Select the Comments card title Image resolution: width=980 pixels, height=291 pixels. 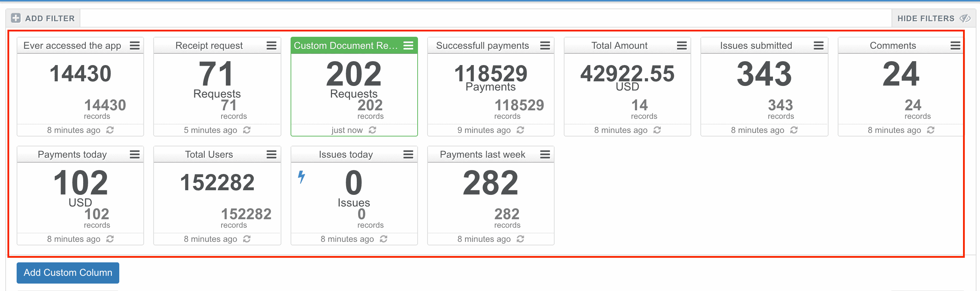tap(893, 46)
